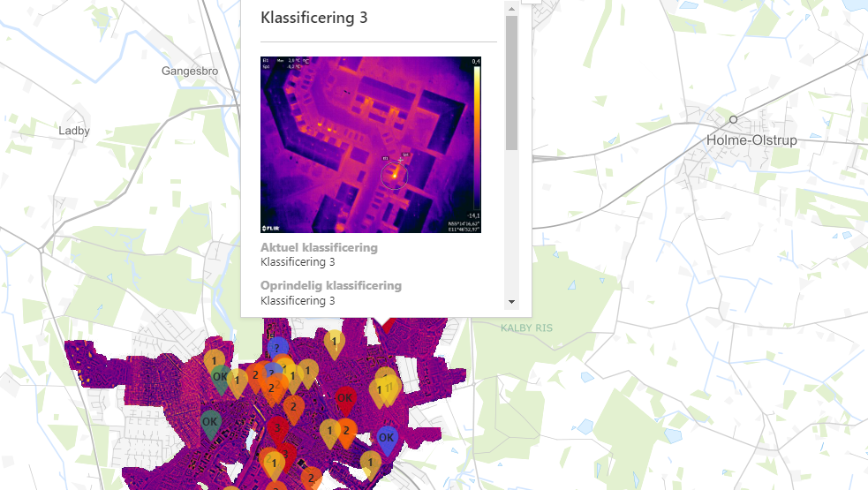Click the Ladby place label
Viewport: 868px width, 490px height.
click(74, 131)
